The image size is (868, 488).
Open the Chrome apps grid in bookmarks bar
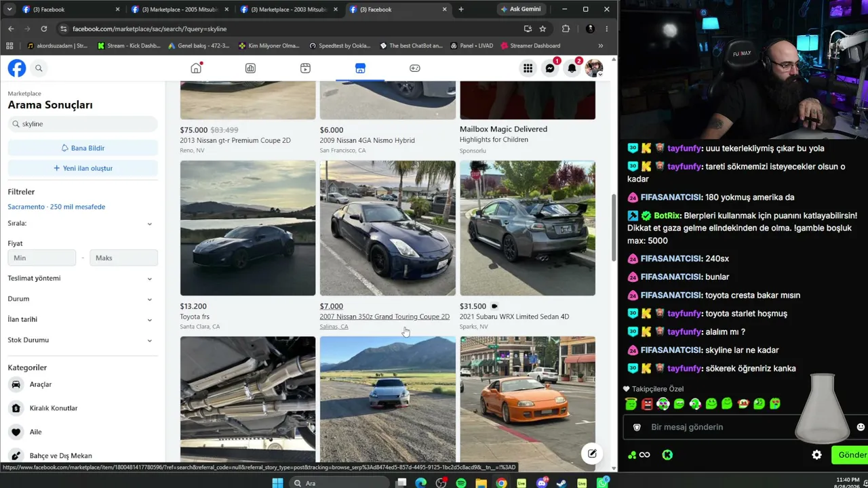pos(9,45)
